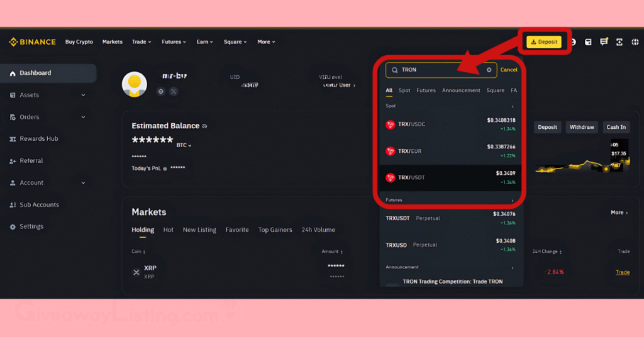Viewport: 644px width, 337px height.
Task: Open the globe language icon
Action: [x=635, y=42]
